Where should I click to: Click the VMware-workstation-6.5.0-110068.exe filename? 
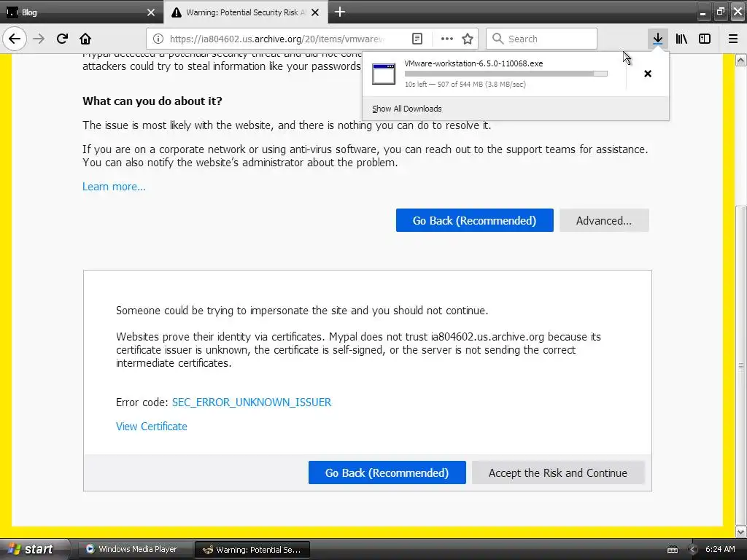pyautogui.click(x=473, y=63)
